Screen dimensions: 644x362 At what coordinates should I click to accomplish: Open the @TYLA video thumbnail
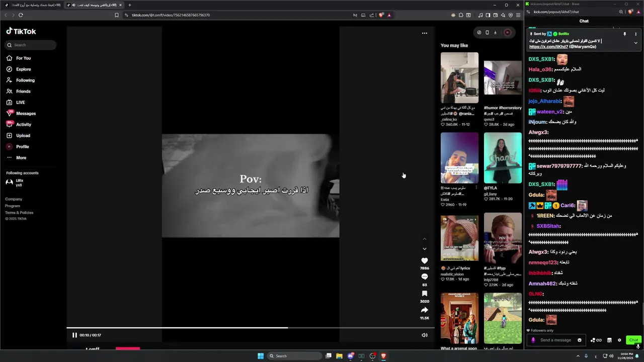coord(503,158)
